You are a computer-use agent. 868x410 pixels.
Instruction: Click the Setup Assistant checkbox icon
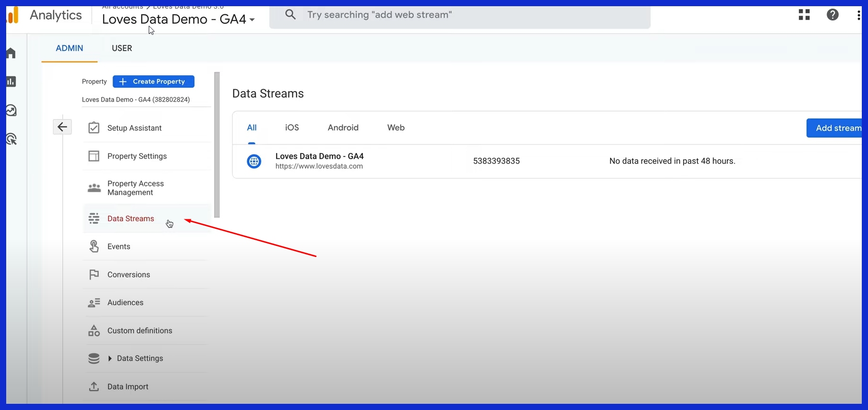[94, 128]
